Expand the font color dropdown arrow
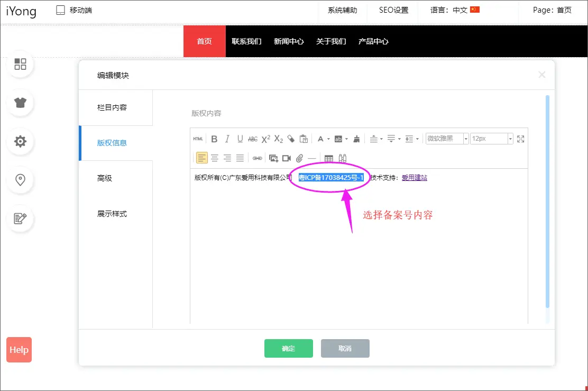Screen dimensions: 588x391 click(x=328, y=139)
